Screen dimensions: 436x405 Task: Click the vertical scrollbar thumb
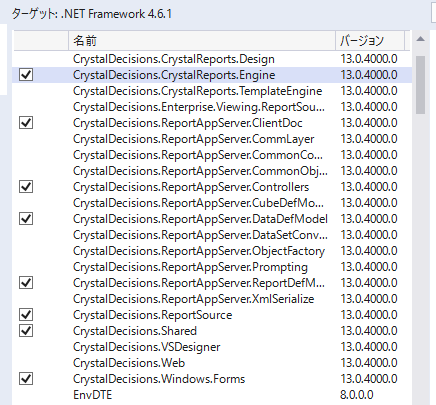point(420,85)
